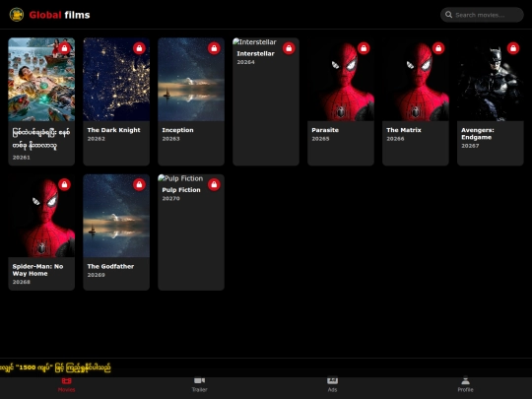
Task: Click the title text "The Matrix"
Action: pos(404,130)
